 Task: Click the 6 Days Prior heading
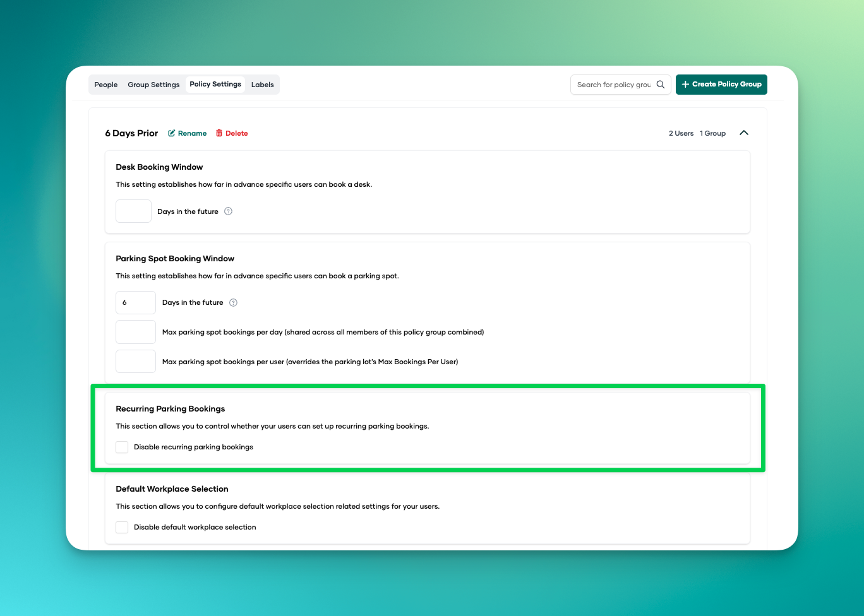coord(131,133)
